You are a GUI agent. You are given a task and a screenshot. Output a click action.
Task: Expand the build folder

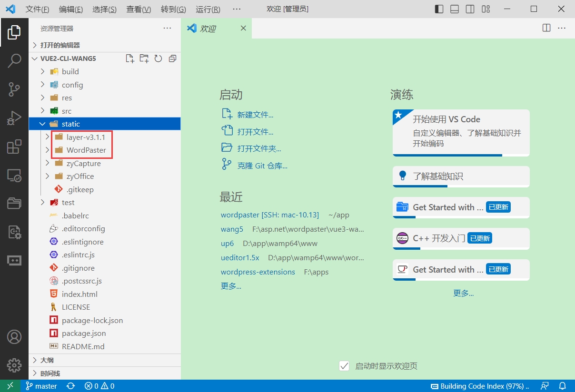point(70,71)
